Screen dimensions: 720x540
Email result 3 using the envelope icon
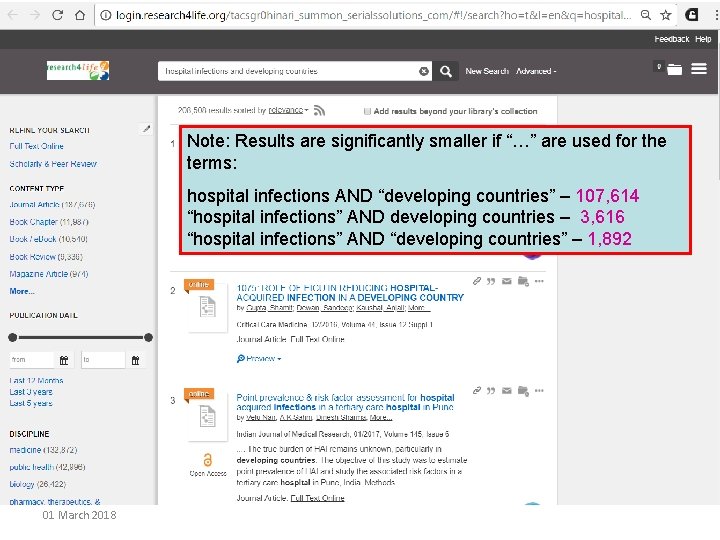(506, 391)
